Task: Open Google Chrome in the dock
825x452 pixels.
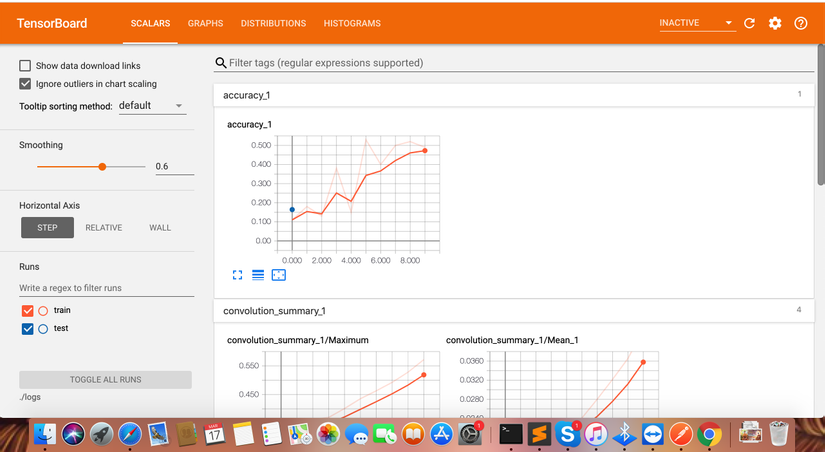Action: tap(709, 435)
